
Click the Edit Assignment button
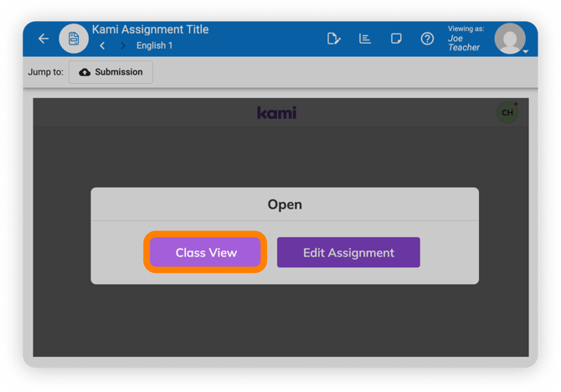pyautogui.click(x=348, y=252)
